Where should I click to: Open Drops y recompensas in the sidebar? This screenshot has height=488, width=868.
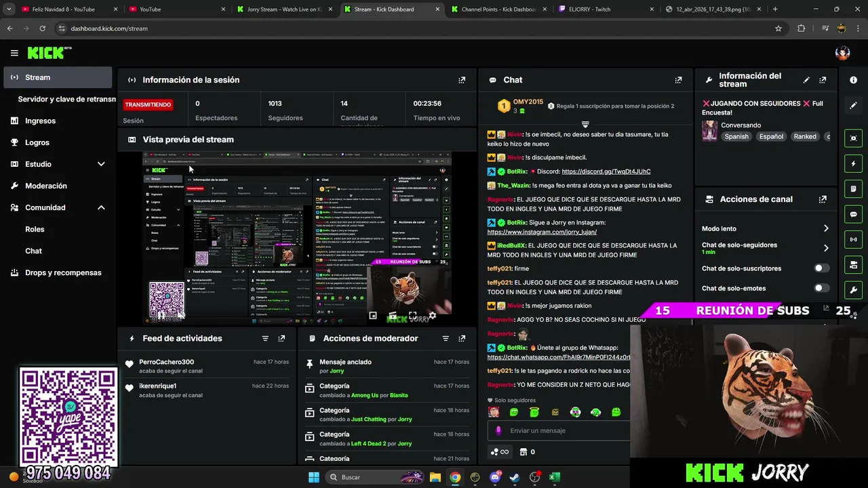coord(58,272)
